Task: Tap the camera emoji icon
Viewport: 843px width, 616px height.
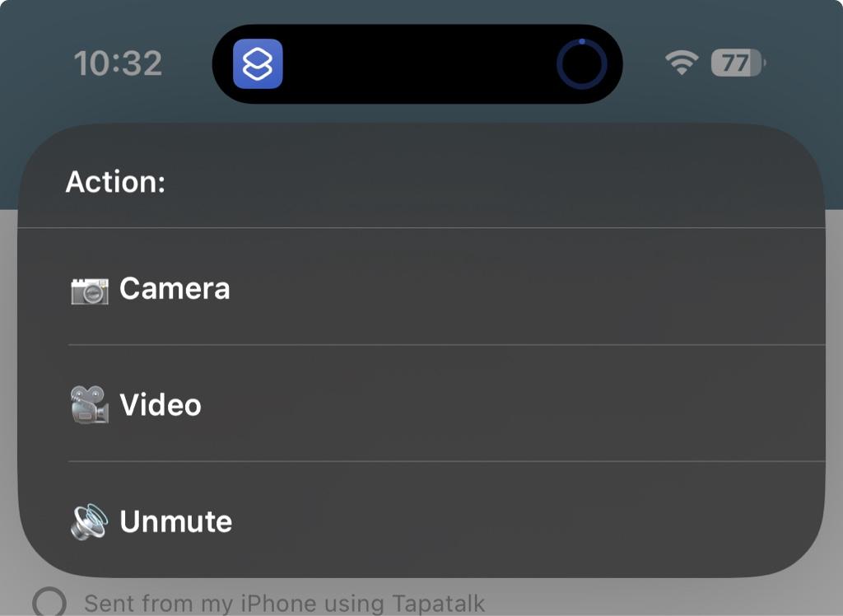Action: pyautogui.click(x=89, y=291)
